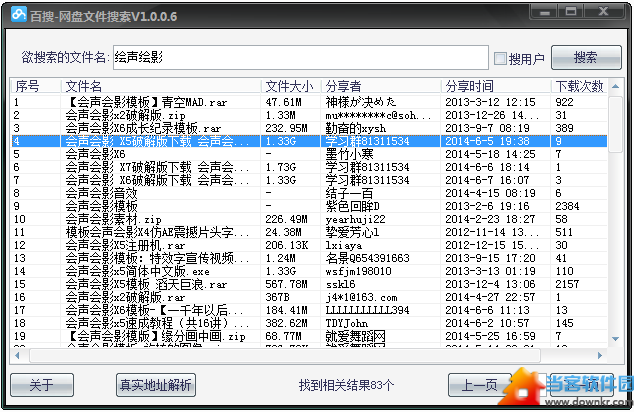Click sharer name 结子一百
Image resolution: width=634 pixels, height=412 pixels.
click(349, 193)
